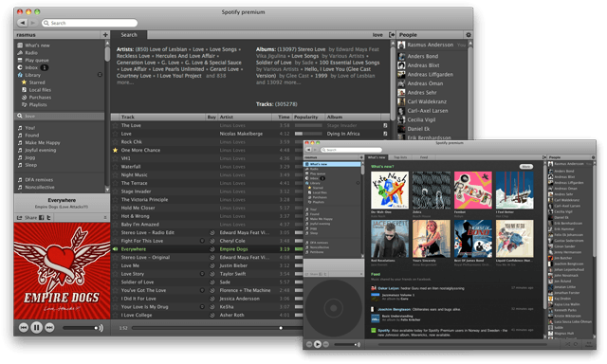Open Kate Nash album cover in front window
Screen dimensions: 607x364
(x=390, y=191)
